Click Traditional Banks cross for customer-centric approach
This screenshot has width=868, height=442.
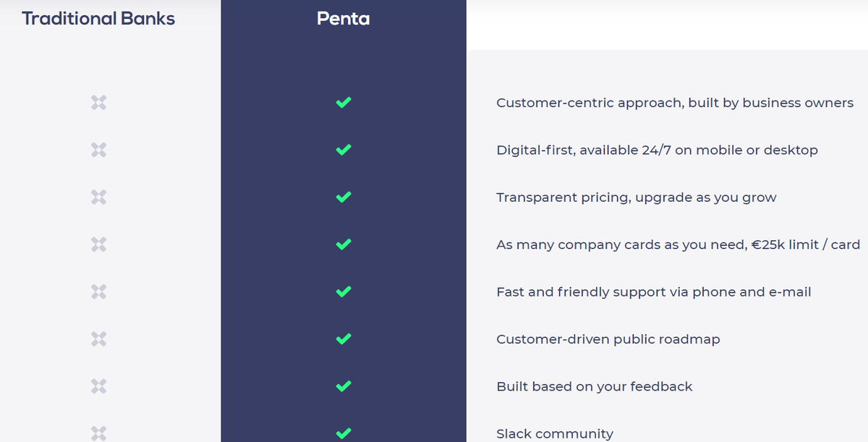[99, 103]
